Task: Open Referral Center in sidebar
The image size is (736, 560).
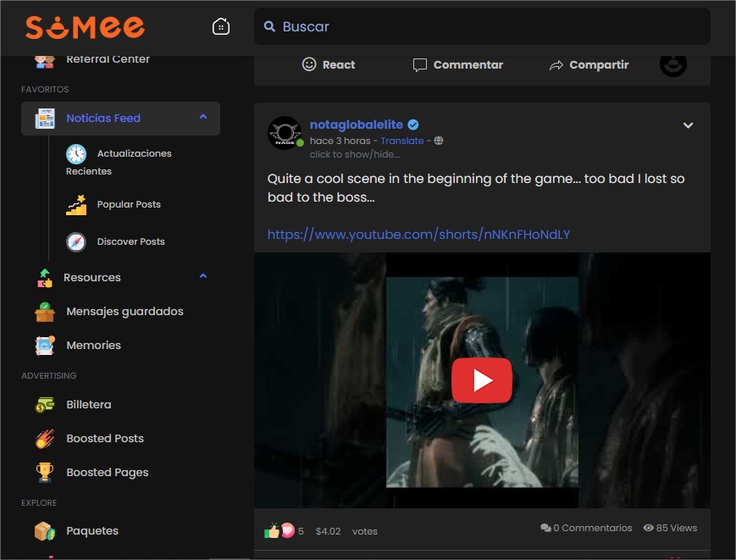Action: tap(108, 58)
